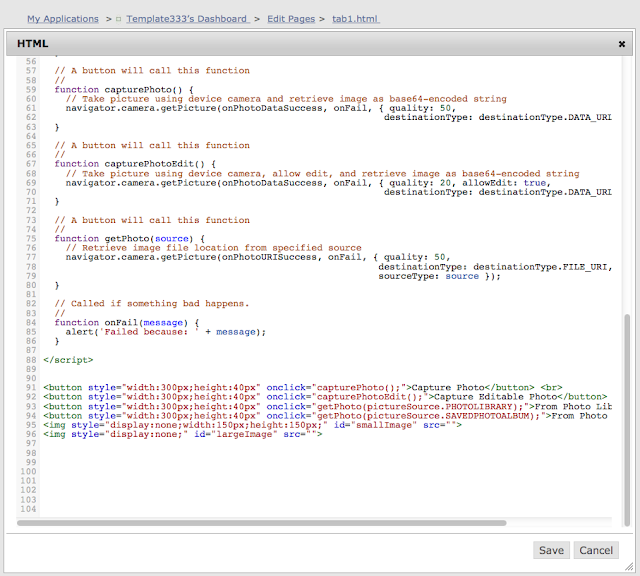Screen dimensions: 640x576
Task: Click the comment on line 57
Action: point(152,71)
